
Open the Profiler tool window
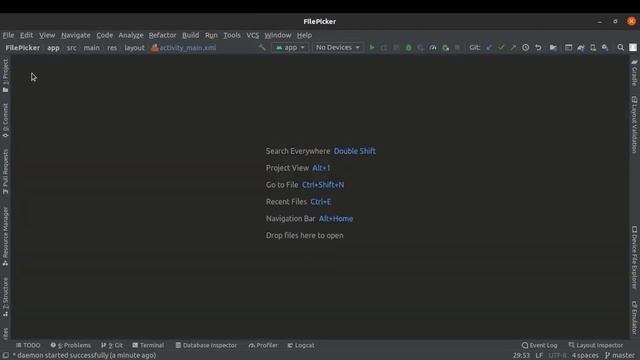tap(263, 345)
